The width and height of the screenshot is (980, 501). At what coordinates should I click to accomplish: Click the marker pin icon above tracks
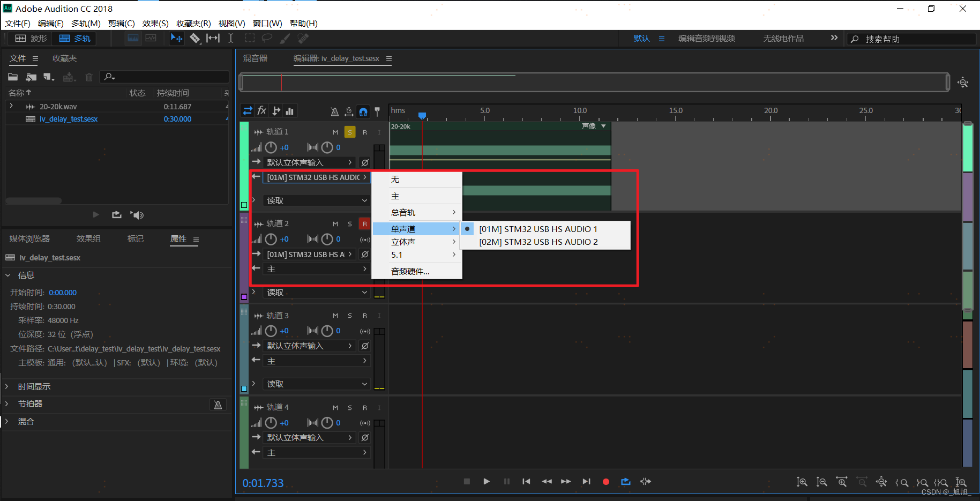click(x=377, y=111)
